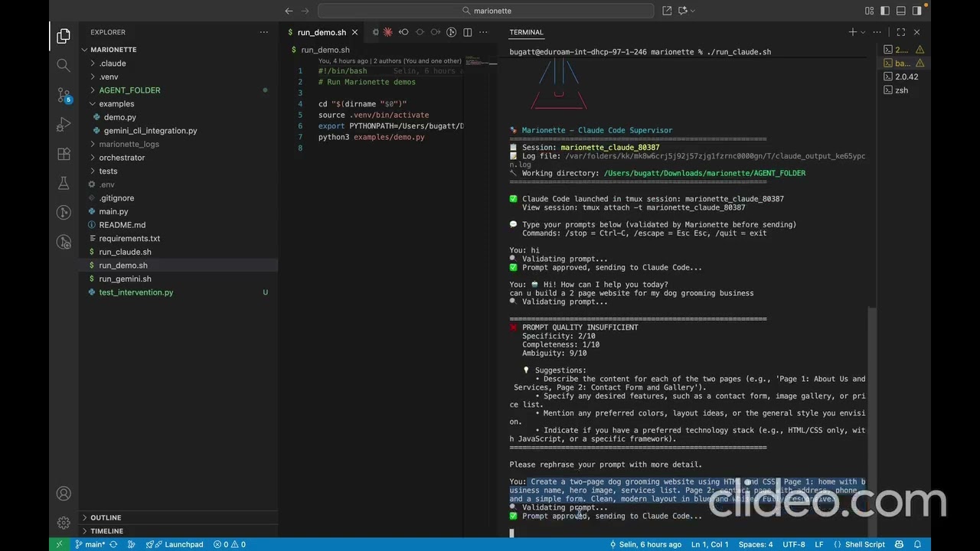Toggle the secondary side bar
980x551 pixels.
pyautogui.click(x=917, y=11)
